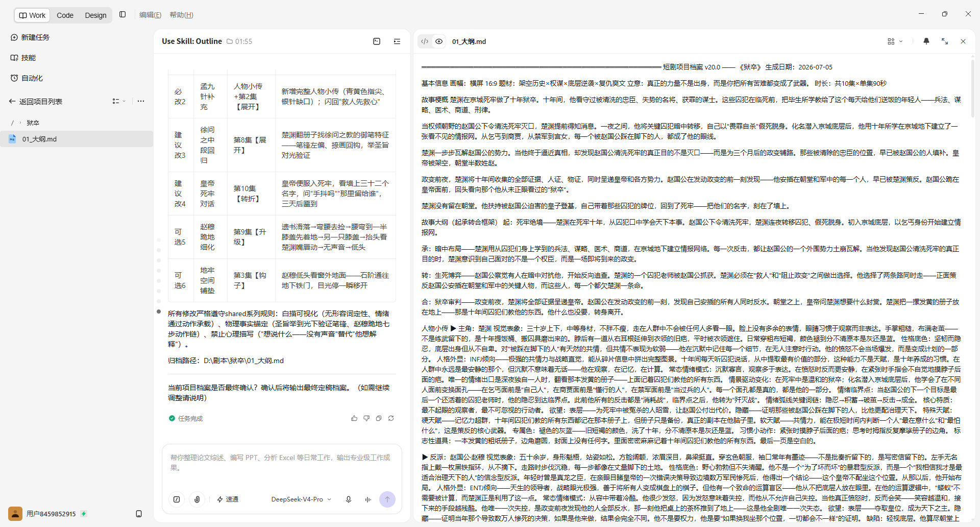Open the 自动化 automation page

tap(27, 78)
